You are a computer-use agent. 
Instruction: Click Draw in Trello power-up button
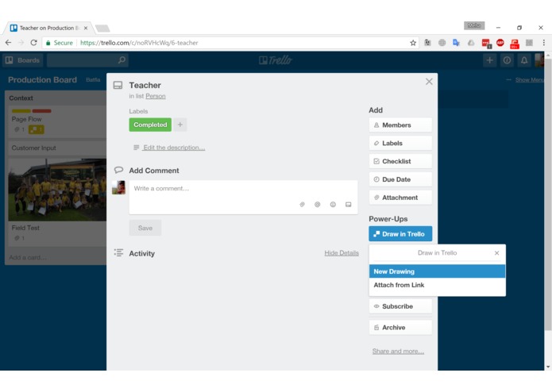click(x=400, y=234)
